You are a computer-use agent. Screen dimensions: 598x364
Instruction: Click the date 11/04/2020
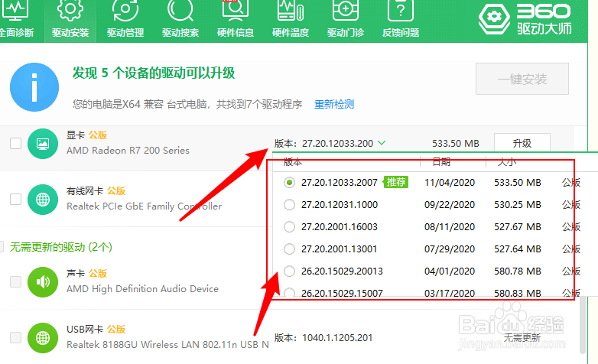click(x=450, y=183)
